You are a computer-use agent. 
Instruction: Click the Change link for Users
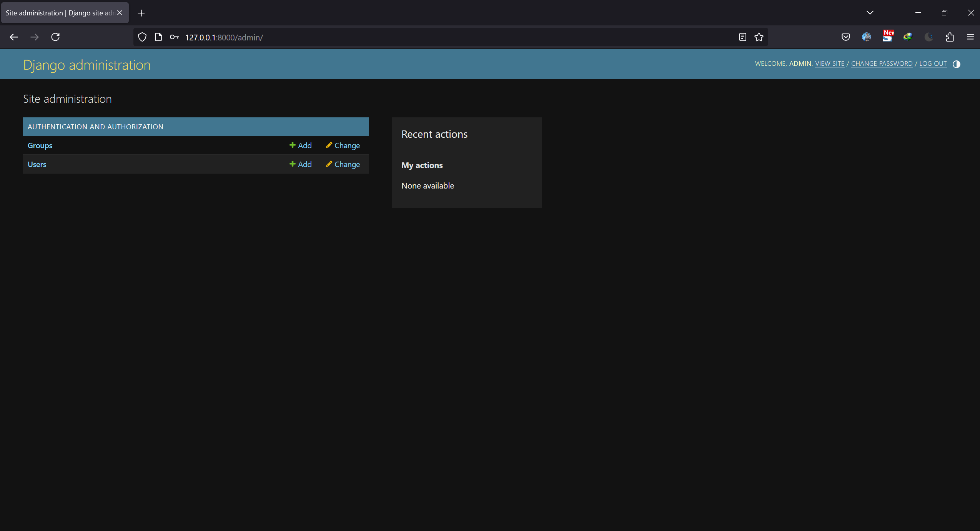pos(343,164)
